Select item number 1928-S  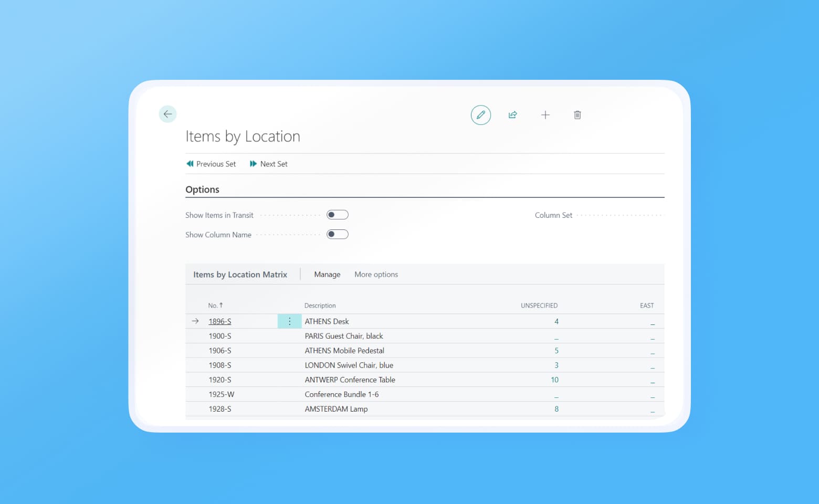click(x=220, y=409)
